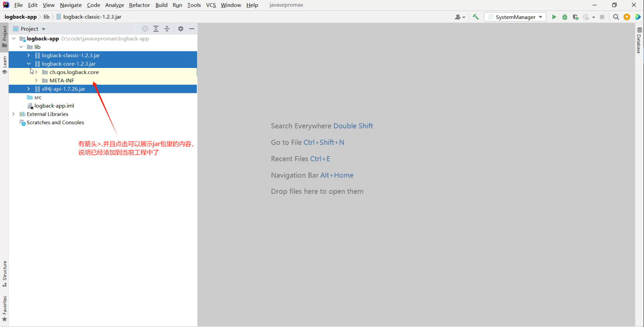Screen dimensions: 644x327
Task: Select the External Libraries label
Action: click(47, 114)
